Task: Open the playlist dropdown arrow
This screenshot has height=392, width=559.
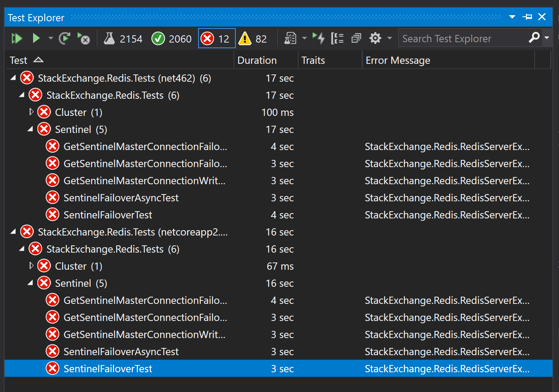Action: click(x=304, y=38)
